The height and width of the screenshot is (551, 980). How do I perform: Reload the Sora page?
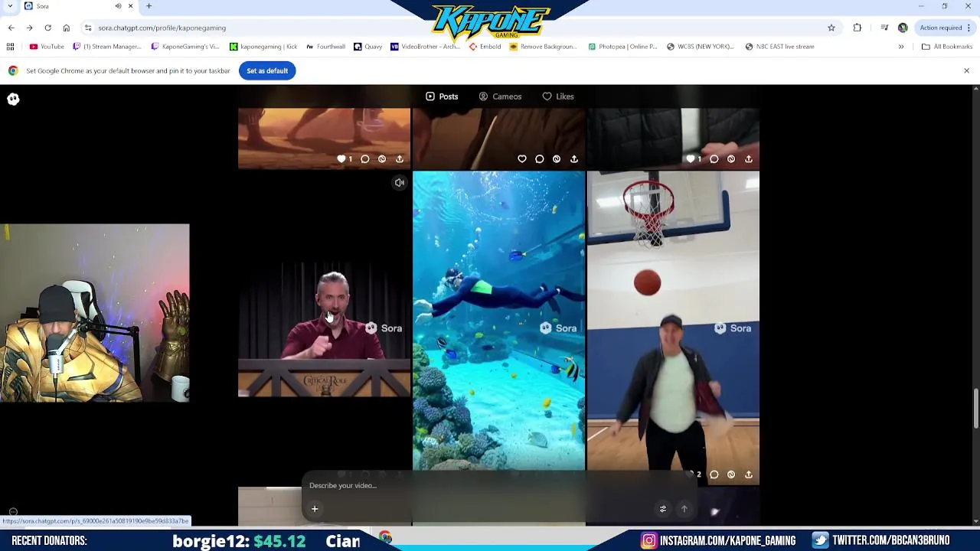pyautogui.click(x=48, y=28)
